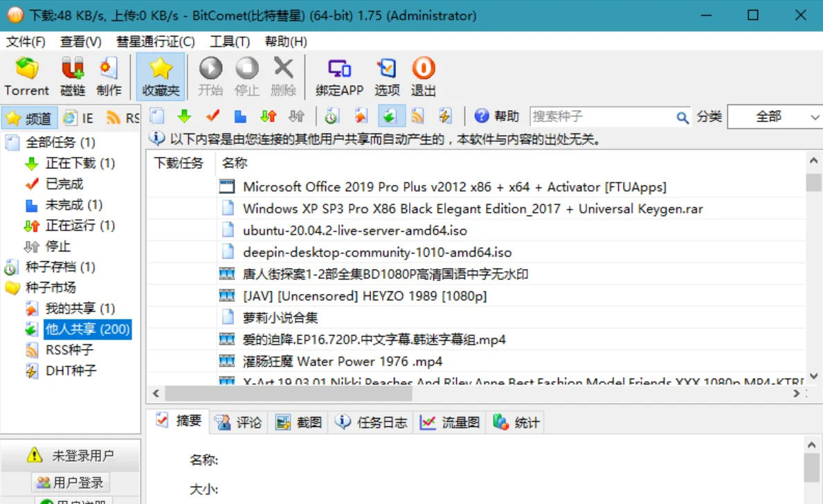This screenshot has width=823, height=504.
Task: Click the magnifier icon in search box
Action: (x=682, y=117)
